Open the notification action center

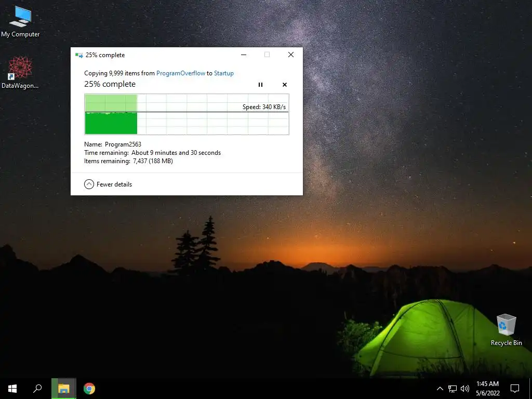(515, 389)
